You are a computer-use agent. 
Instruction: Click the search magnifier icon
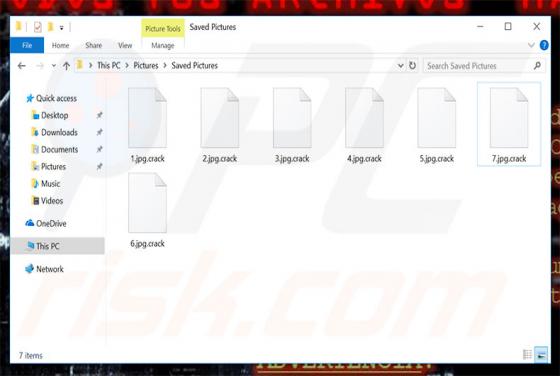click(x=537, y=66)
